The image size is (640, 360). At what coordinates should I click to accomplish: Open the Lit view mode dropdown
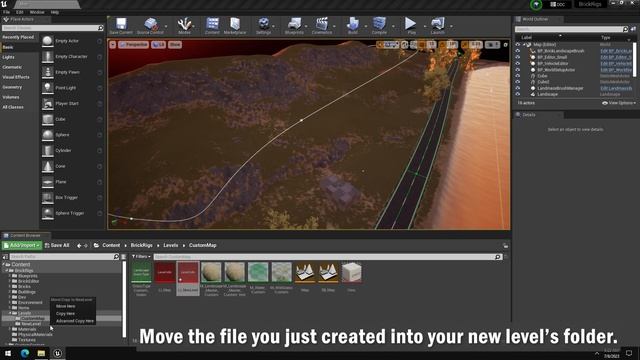[x=158, y=44]
